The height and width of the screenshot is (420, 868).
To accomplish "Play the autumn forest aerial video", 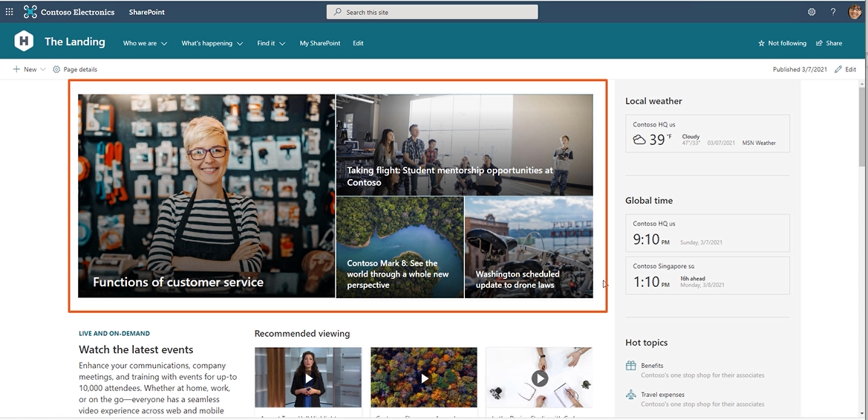I will click(x=424, y=378).
